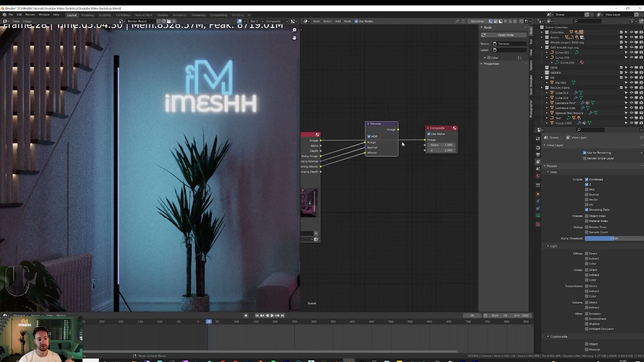Click the Reset Node button
The width and height of the screenshot is (644, 362).
tap(503, 35)
